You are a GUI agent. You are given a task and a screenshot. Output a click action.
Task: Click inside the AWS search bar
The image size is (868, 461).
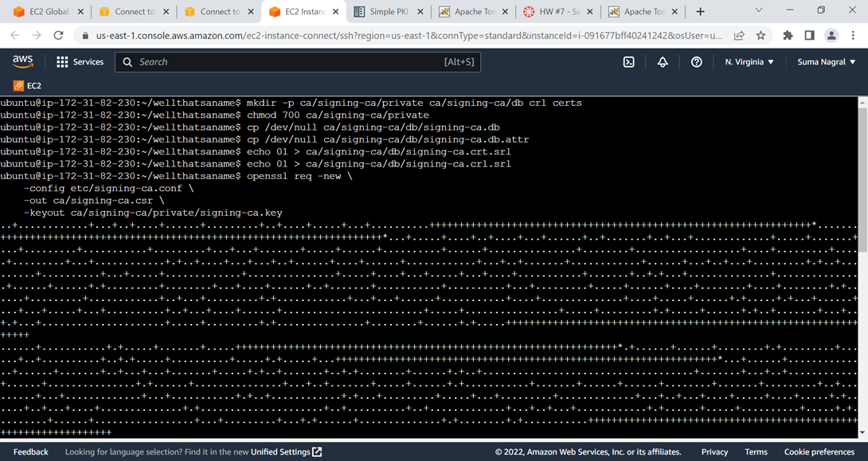coord(295,61)
